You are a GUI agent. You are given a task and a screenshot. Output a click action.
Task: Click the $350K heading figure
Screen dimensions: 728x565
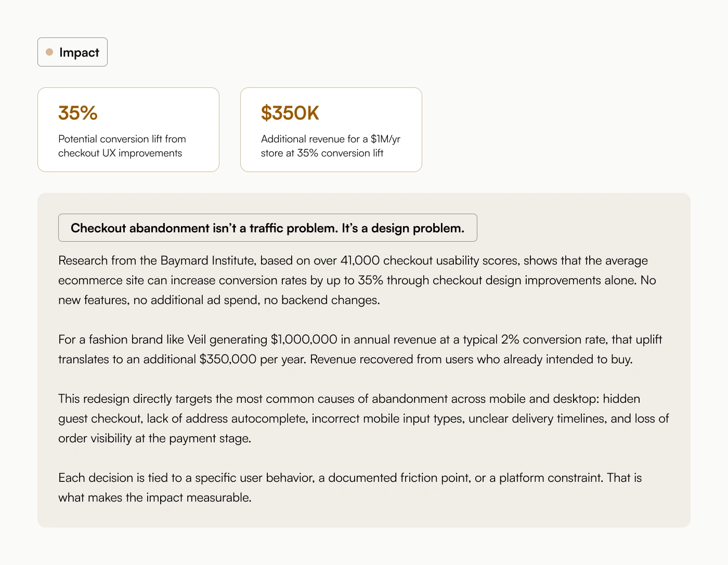pos(290,113)
